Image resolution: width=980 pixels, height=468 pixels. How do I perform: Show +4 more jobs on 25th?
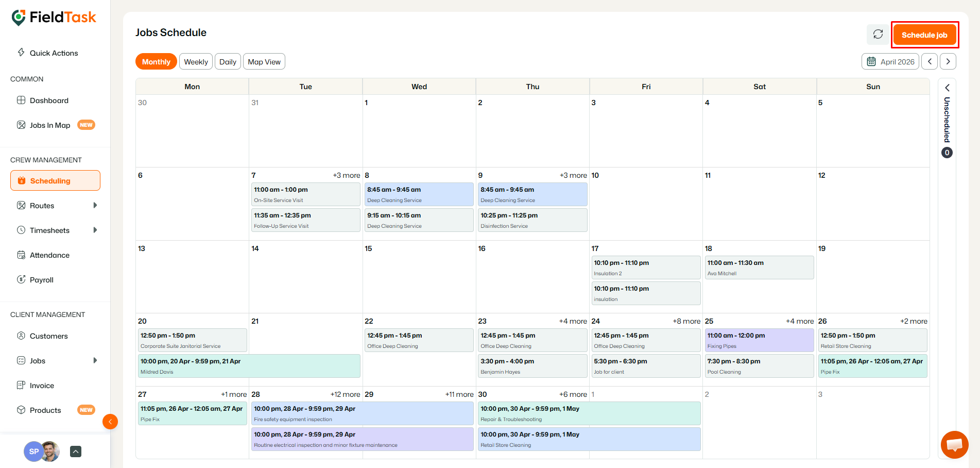coord(800,321)
